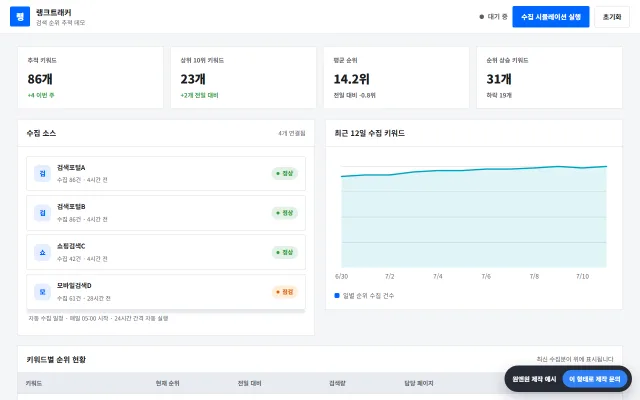The height and width of the screenshot is (400, 640).
Task: Click the 쇼핑검색C source icon
Action: 42,253
